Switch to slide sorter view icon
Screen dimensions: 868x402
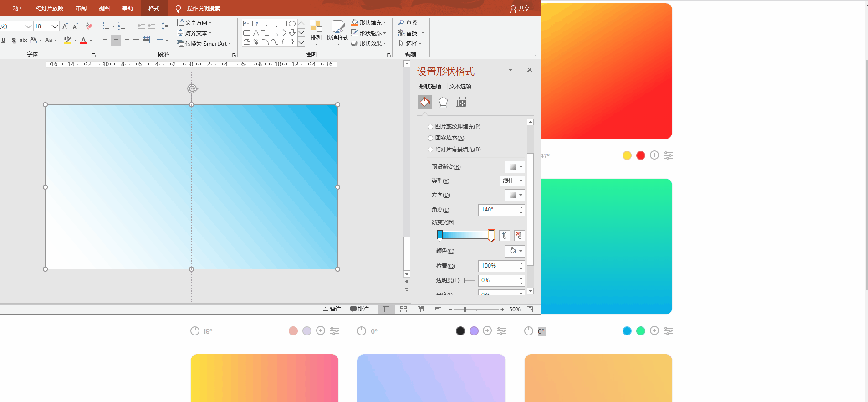click(403, 309)
